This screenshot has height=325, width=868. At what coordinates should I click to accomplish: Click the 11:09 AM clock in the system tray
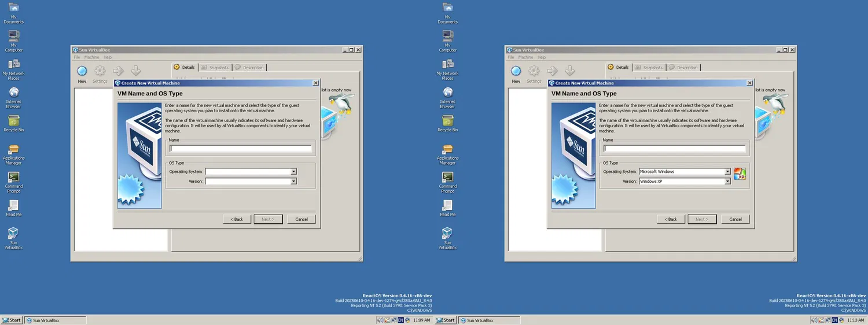[x=422, y=320]
